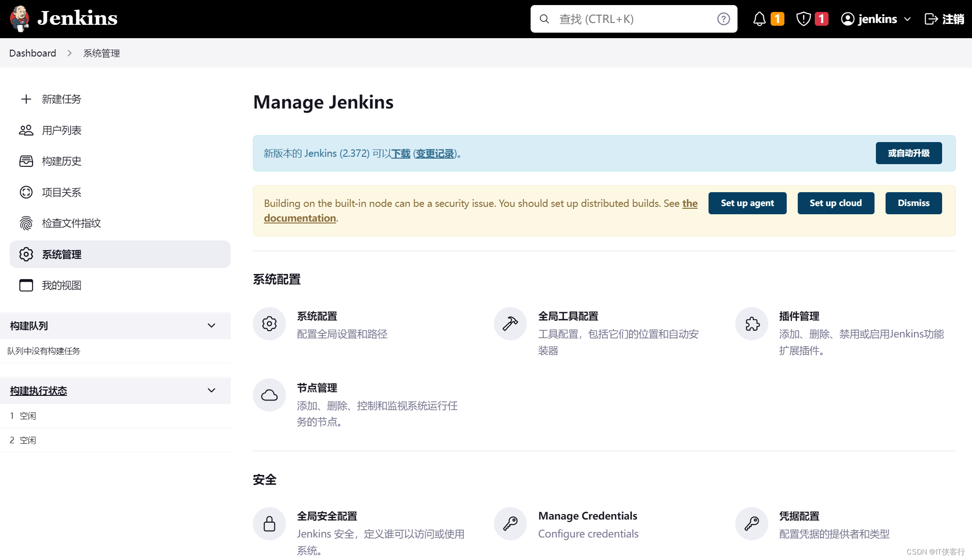
Task: Click the Manage Credentials key icon
Action: pyautogui.click(x=510, y=524)
